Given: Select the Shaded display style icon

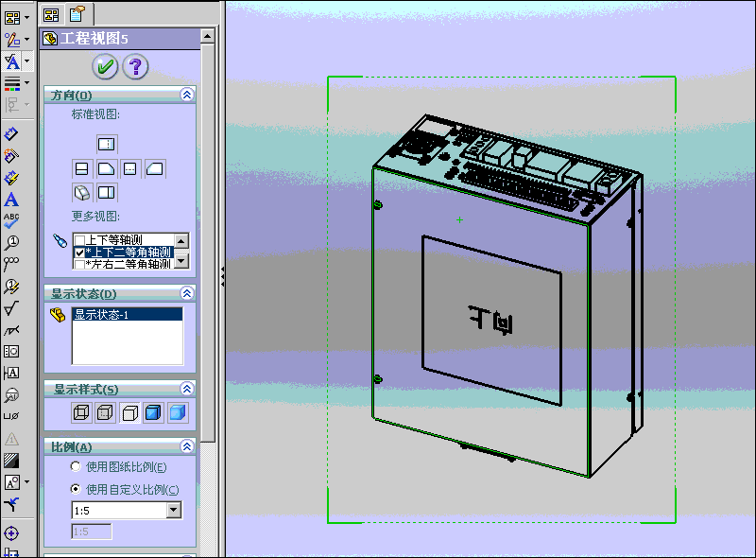Looking at the screenshot, I should coord(178,412).
